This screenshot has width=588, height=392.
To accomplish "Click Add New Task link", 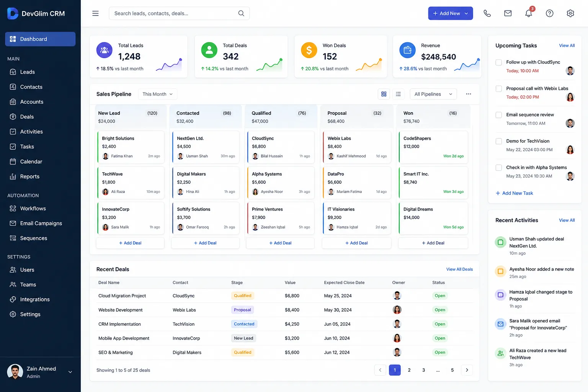I will [x=514, y=193].
